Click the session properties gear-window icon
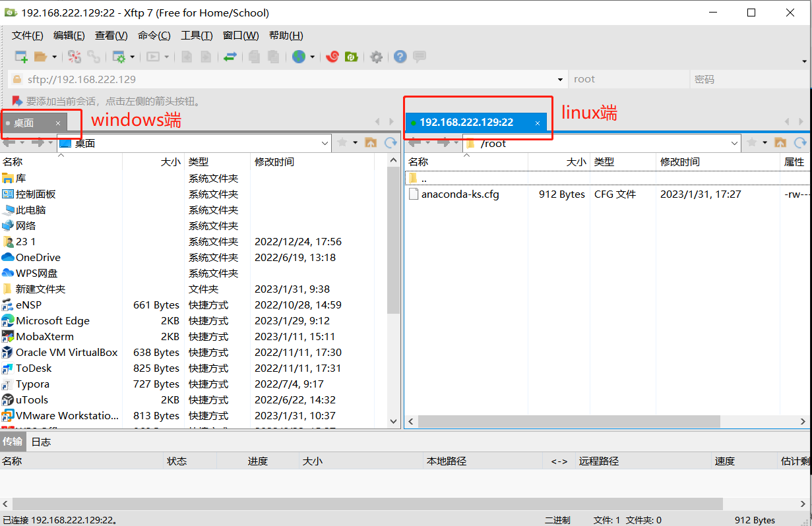812x526 pixels. 119,57
